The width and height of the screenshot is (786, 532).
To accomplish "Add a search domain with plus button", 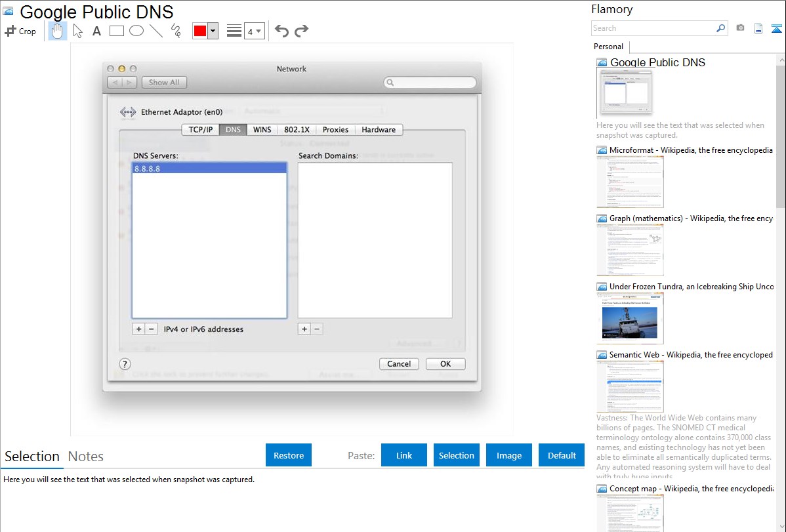I will [304, 329].
